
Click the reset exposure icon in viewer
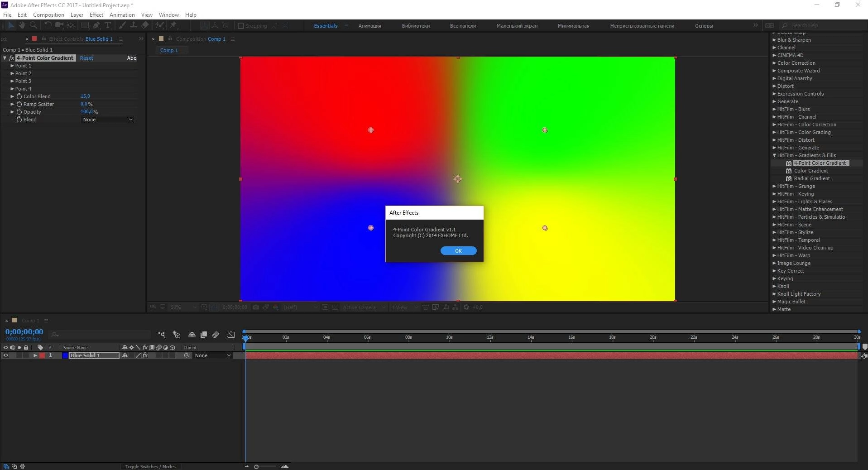[466, 307]
